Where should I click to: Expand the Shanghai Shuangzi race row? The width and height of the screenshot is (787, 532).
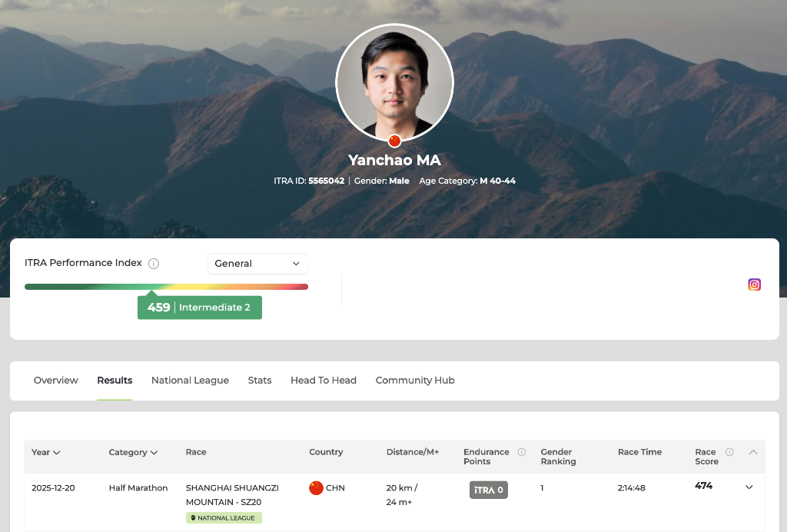(749, 487)
